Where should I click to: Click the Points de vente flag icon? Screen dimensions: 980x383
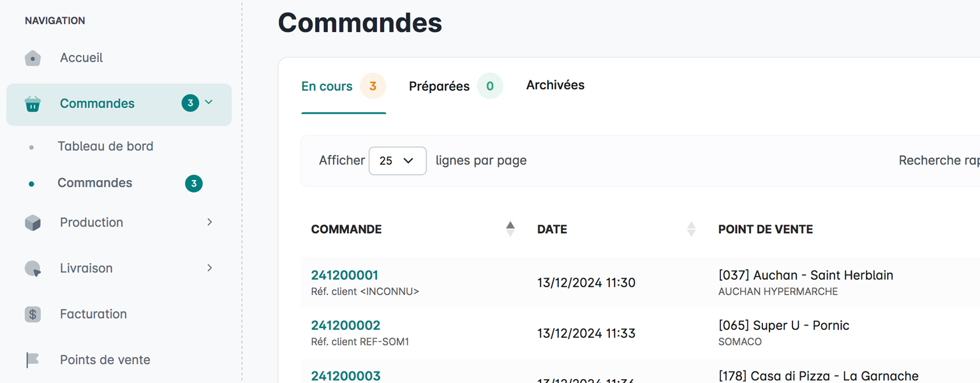pyautogui.click(x=33, y=360)
